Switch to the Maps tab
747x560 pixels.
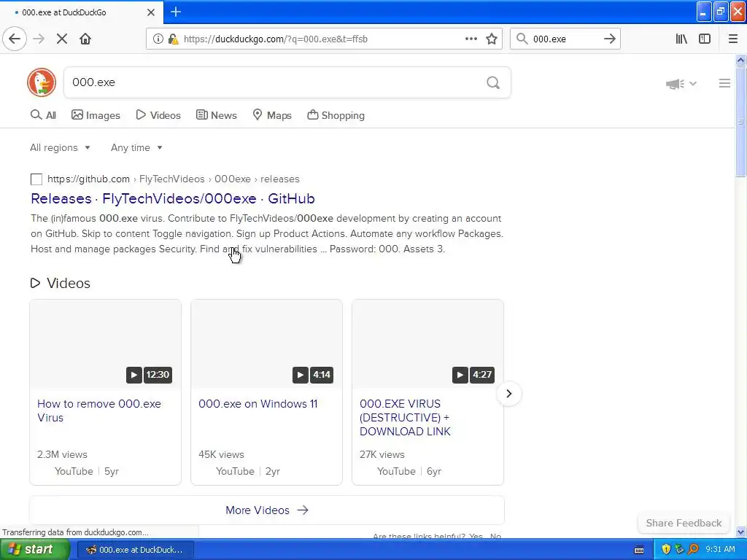coord(272,115)
